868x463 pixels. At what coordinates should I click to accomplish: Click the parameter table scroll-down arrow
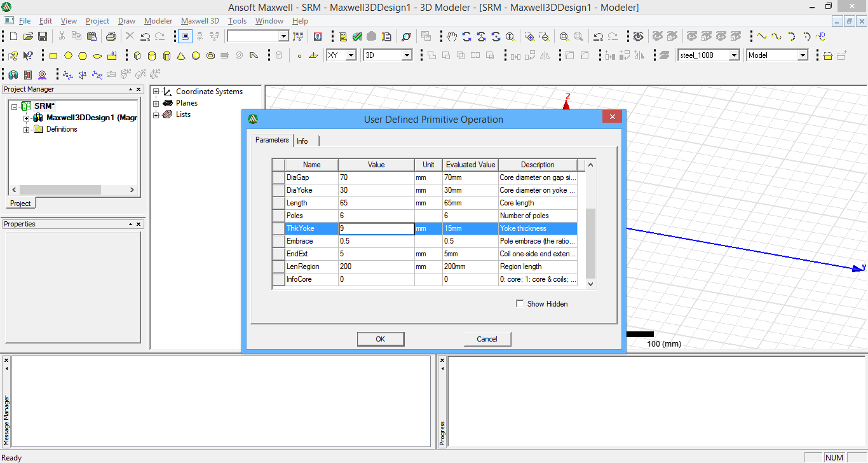(590, 284)
